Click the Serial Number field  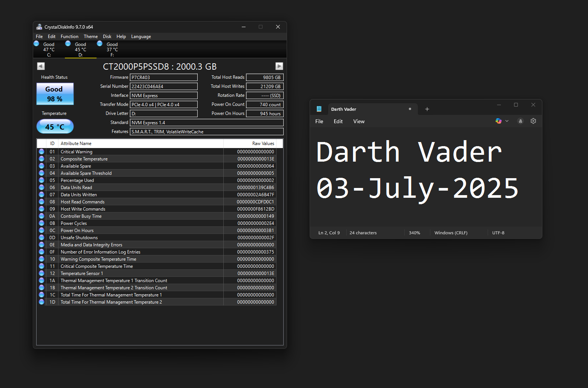coord(163,87)
